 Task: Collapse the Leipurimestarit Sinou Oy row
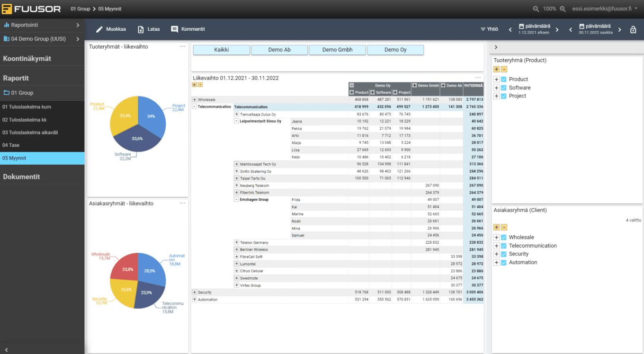coord(236,121)
